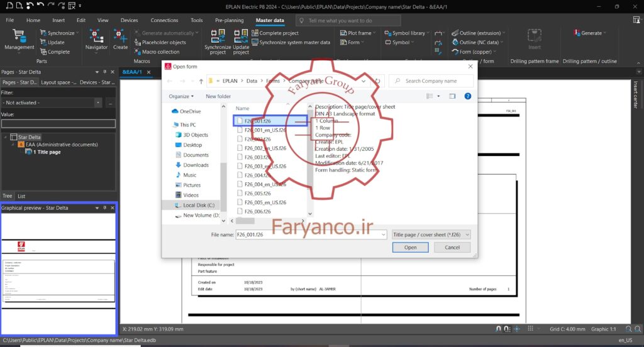
Task: Expand the address path history dropdown
Action: coord(364,81)
